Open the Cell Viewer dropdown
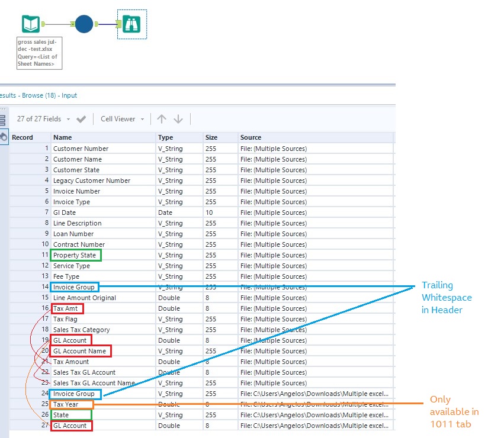504x438 pixels. (x=122, y=119)
